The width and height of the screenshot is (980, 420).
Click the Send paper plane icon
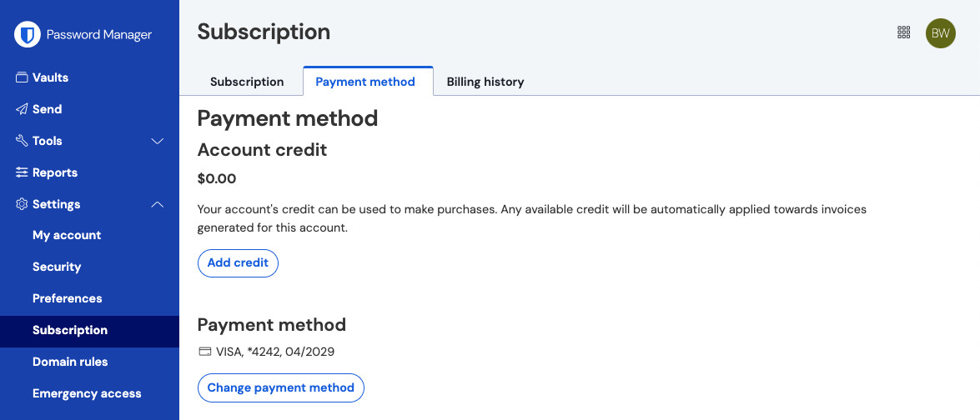(x=23, y=109)
